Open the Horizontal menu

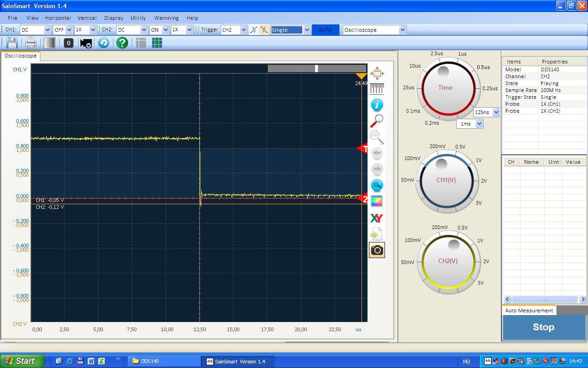58,18
